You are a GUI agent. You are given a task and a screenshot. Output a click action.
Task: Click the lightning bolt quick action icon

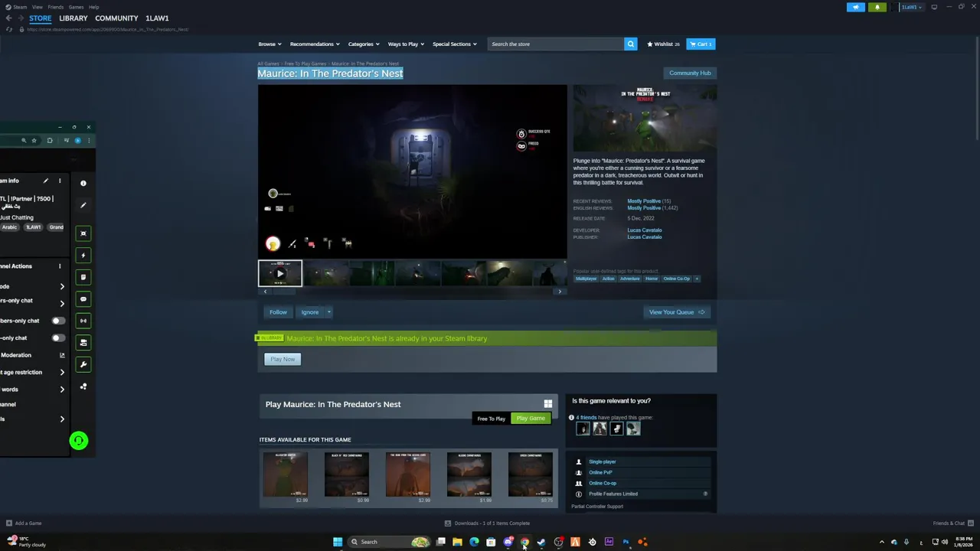tap(83, 255)
